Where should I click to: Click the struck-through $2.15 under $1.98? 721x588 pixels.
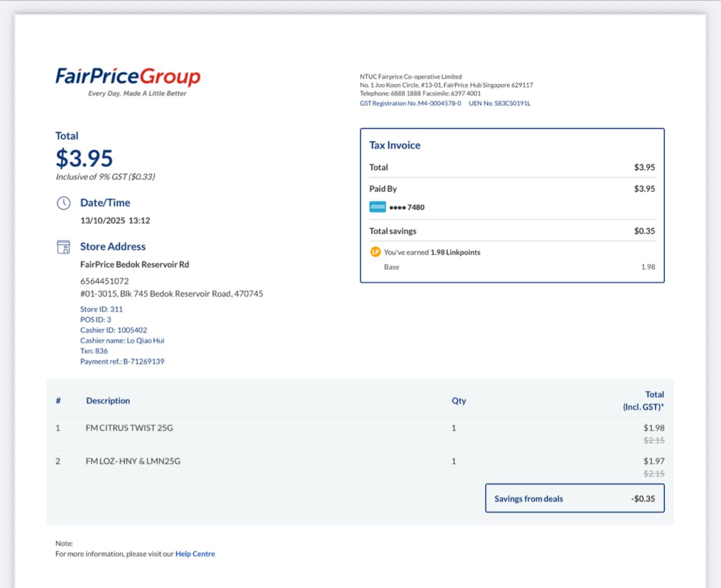(x=654, y=441)
